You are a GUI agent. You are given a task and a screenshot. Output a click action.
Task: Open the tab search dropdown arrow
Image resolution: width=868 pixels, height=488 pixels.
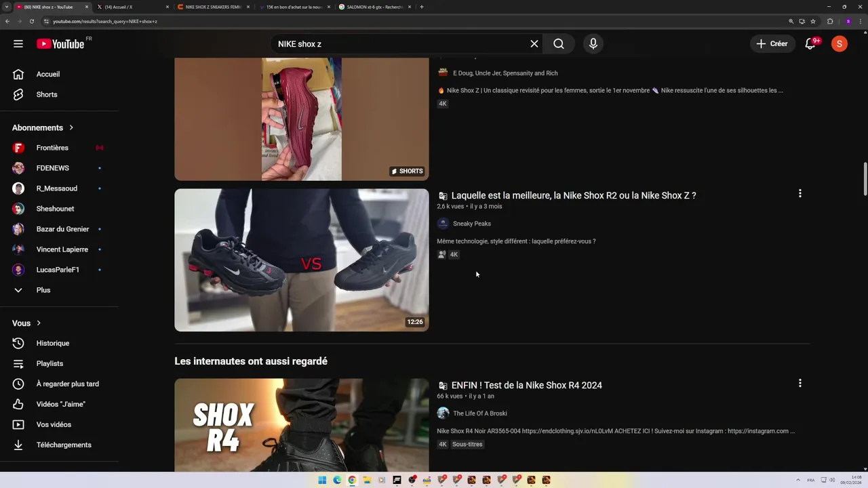6,7
